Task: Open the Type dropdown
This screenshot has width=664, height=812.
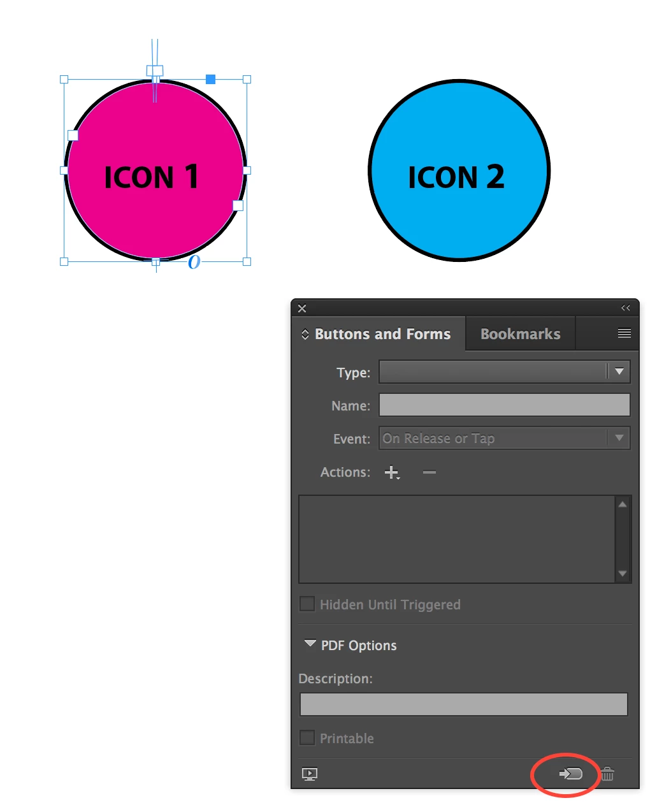Action: point(505,372)
